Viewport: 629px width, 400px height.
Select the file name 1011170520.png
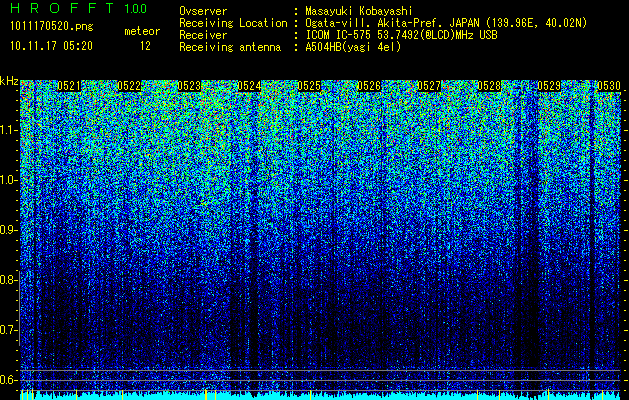52,27
